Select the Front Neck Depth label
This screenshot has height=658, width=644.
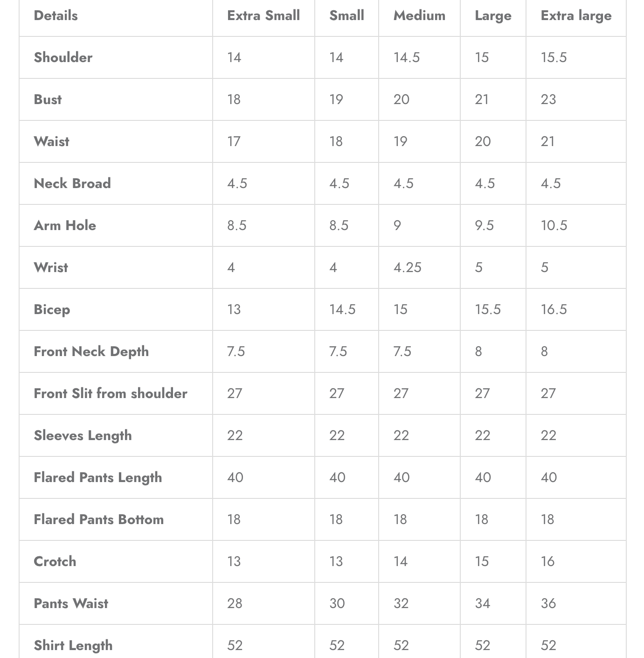coord(91,351)
